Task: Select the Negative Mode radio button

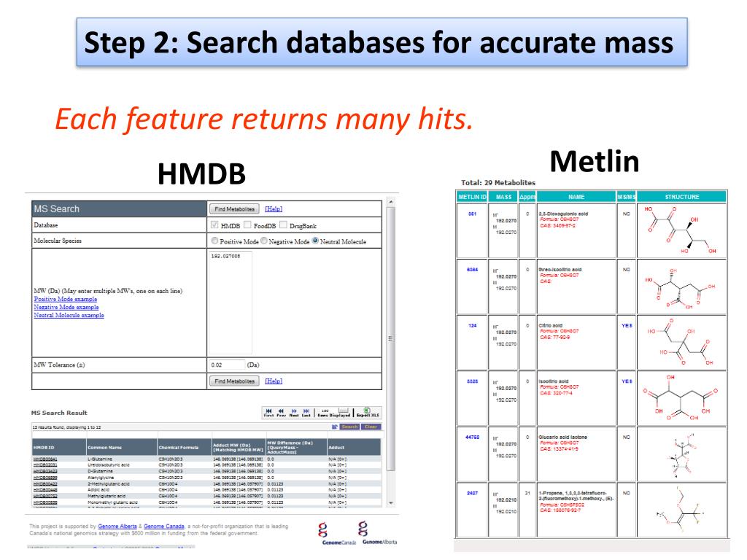Action: tap(264, 241)
